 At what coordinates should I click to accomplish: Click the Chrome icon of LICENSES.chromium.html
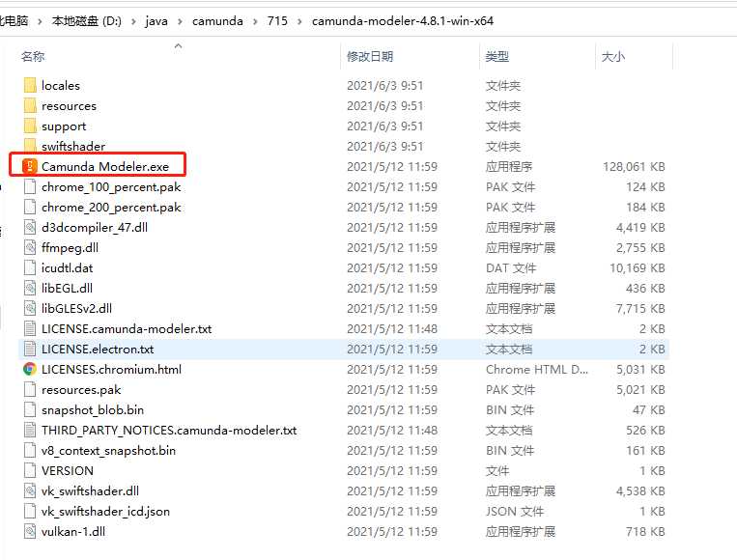(30, 369)
